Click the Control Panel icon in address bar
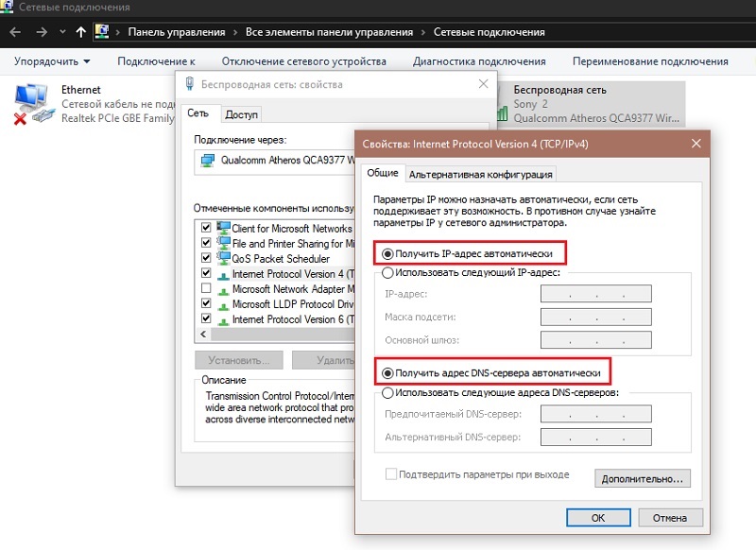The height and width of the screenshot is (550, 756). 102,31
